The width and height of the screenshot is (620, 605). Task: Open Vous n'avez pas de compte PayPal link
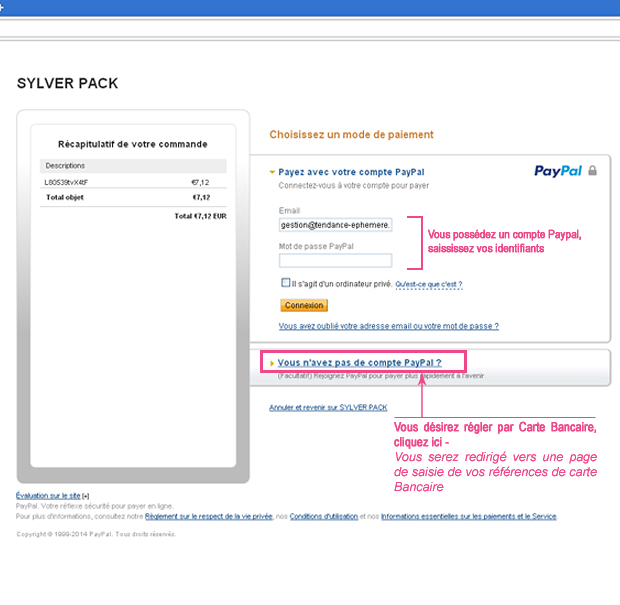(359, 363)
